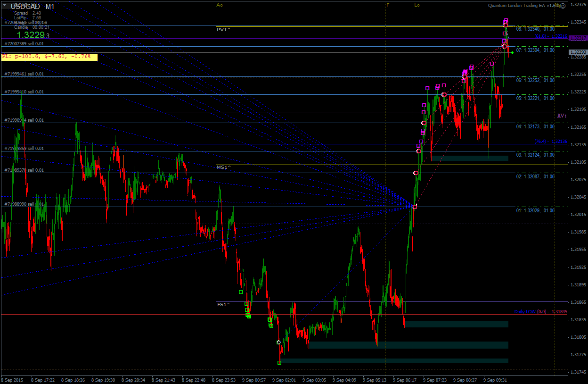Select grid level 08: 1.32340 label
This screenshot has width=588, height=384.
pos(535,29)
